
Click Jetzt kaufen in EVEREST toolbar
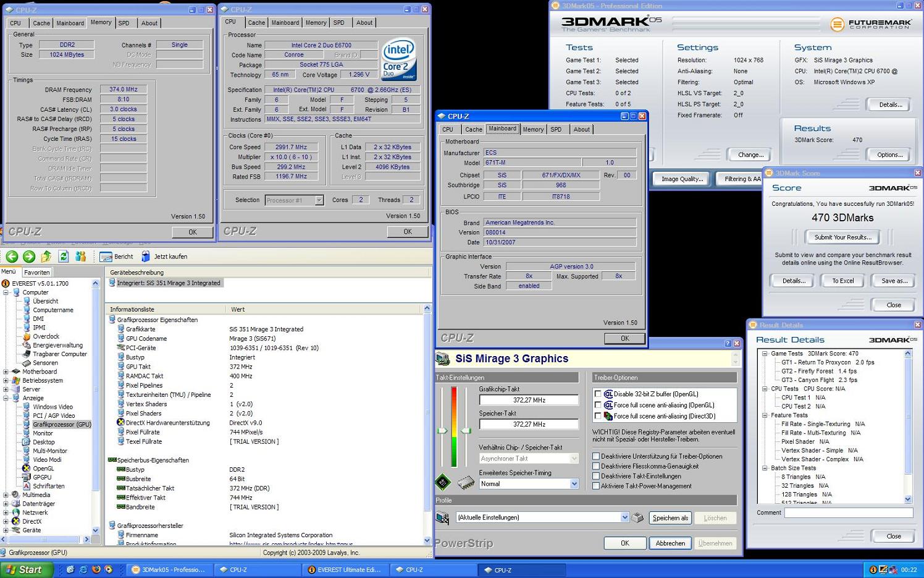coord(164,257)
